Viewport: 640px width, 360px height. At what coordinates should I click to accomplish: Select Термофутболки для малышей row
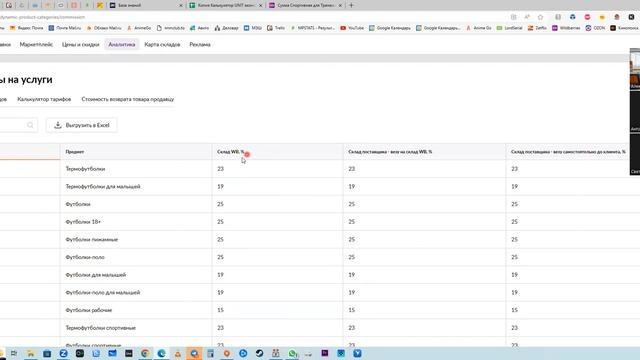[x=103, y=187]
